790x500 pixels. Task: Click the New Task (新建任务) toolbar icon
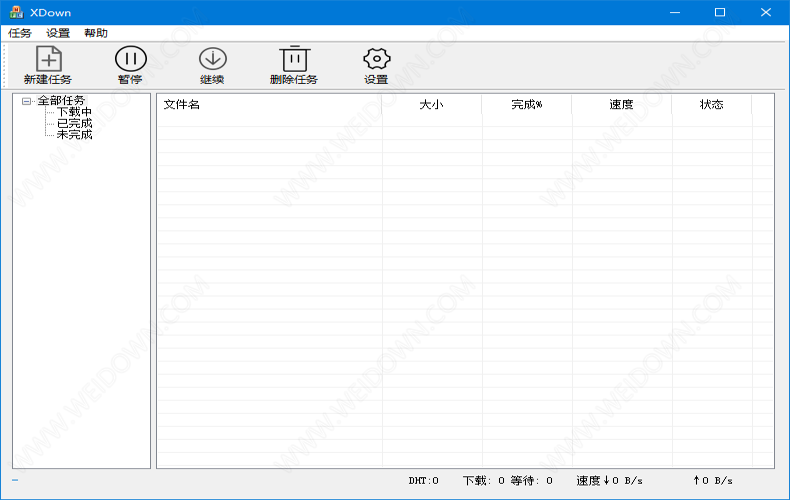[x=48, y=59]
